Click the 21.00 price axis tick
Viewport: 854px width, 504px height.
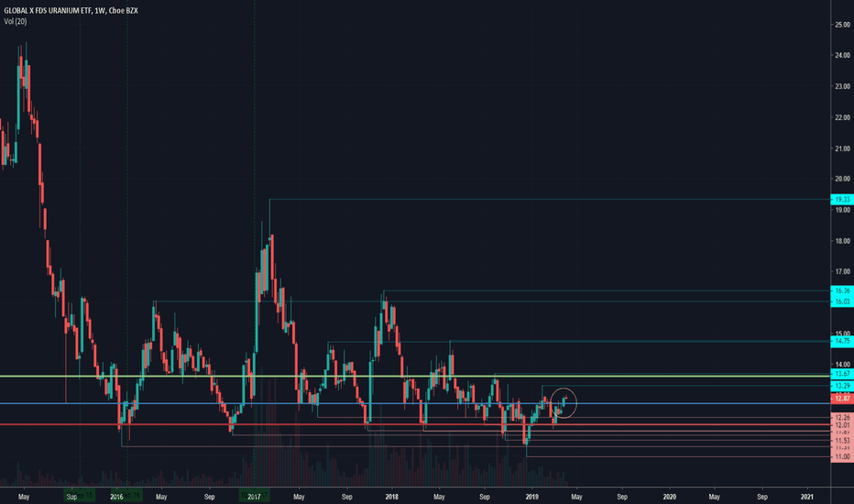pos(843,148)
